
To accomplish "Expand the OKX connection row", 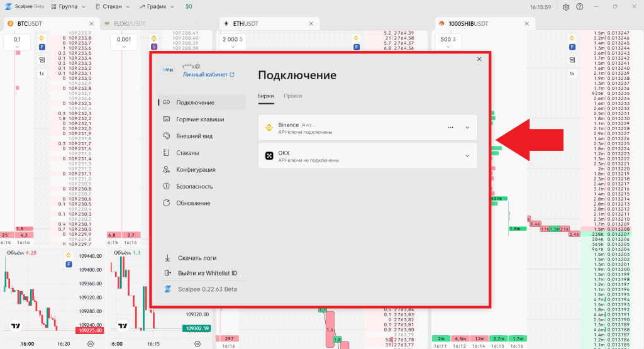I will 467,155.
